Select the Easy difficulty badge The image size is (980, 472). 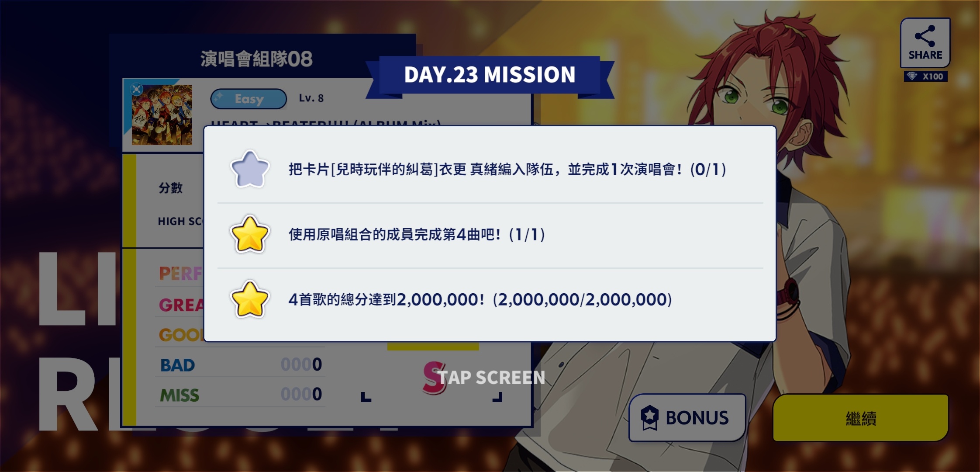pos(248,99)
